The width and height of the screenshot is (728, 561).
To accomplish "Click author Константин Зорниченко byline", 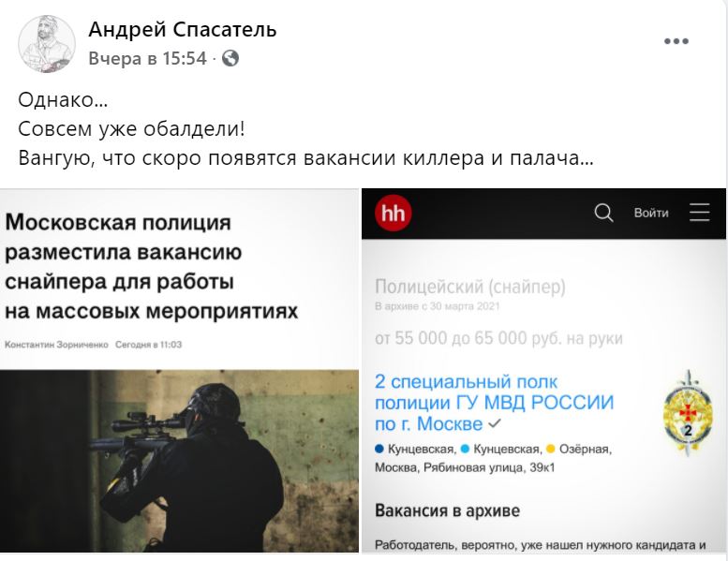I will point(56,345).
